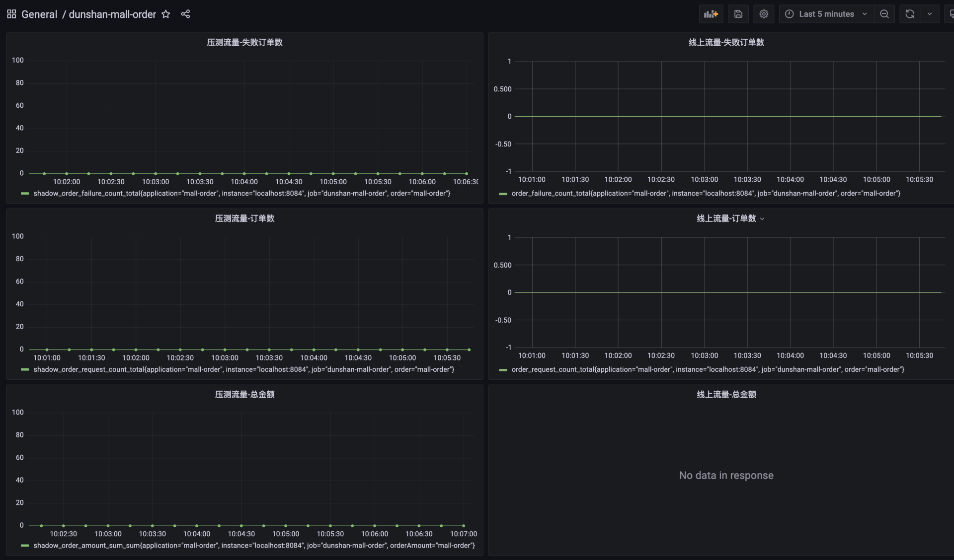
Task: Click the 0.500 axis label in 线上流量-订单数
Action: pyautogui.click(x=502, y=265)
